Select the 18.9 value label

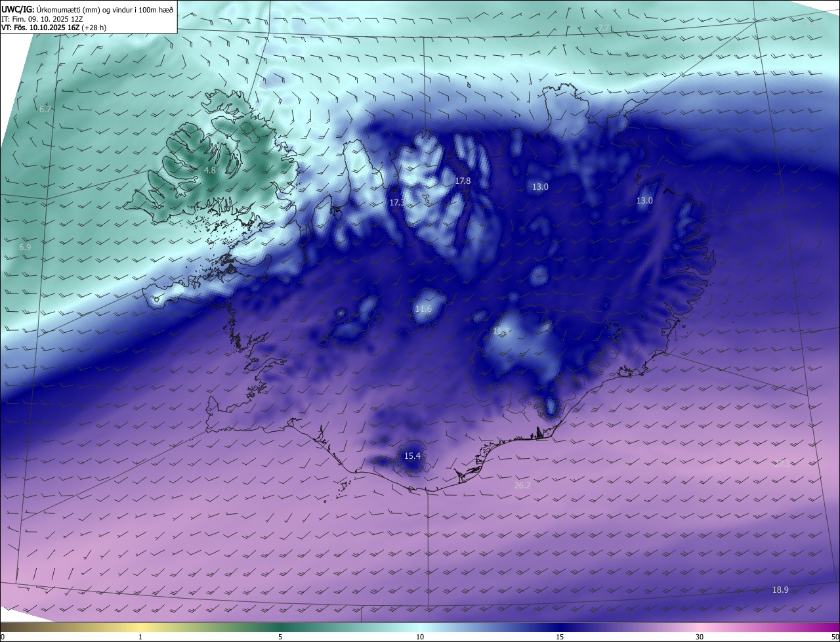(x=780, y=590)
